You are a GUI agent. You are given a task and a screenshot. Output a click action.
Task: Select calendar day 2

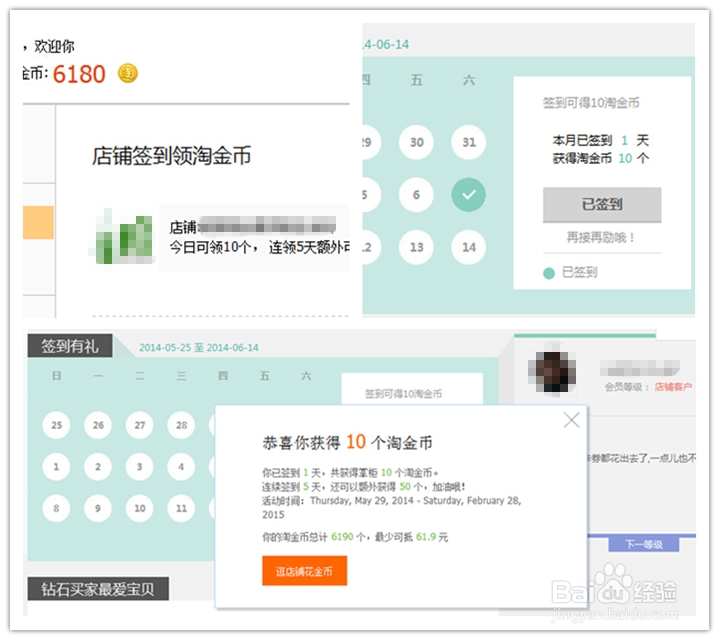(98, 467)
